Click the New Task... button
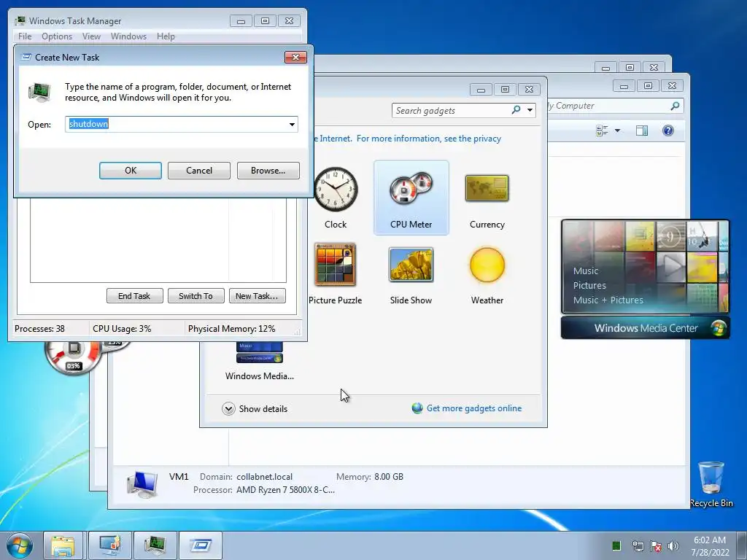This screenshot has width=747, height=560. click(x=257, y=296)
